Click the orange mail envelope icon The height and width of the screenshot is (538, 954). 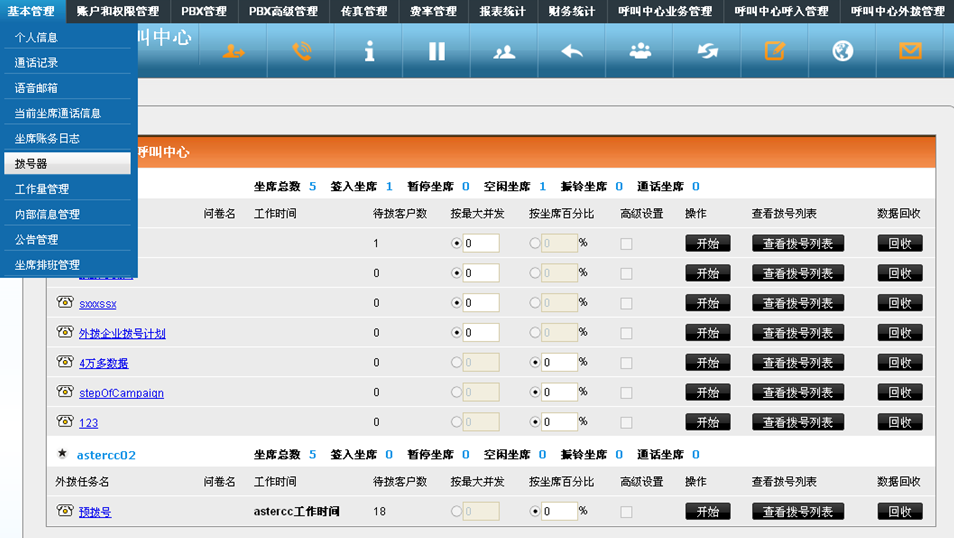(x=910, y=51)
